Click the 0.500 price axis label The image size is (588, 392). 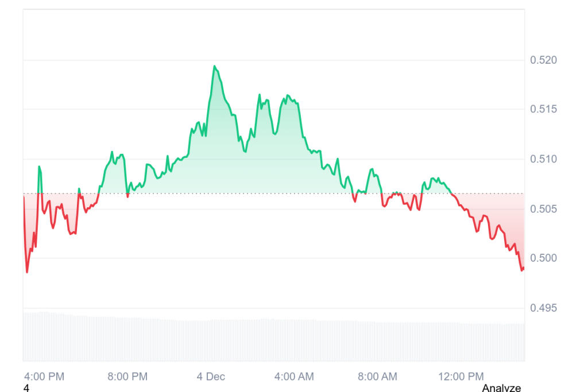[x=543, y=258]
